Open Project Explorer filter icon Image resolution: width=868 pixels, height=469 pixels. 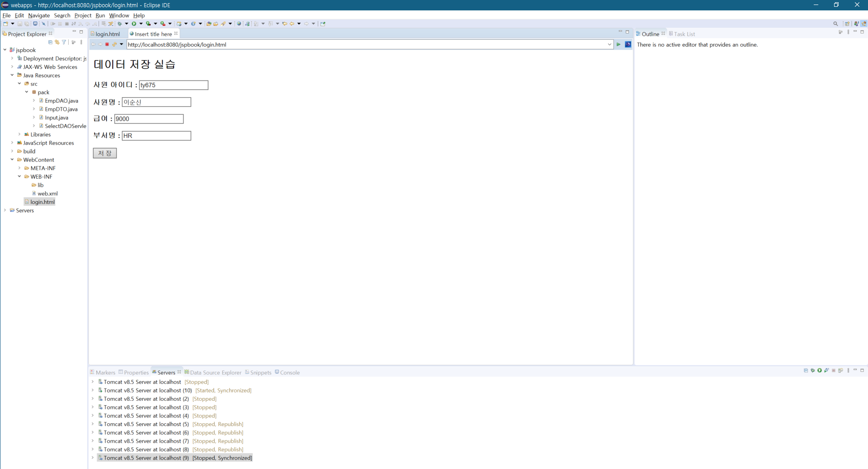[x=64, y=42]
